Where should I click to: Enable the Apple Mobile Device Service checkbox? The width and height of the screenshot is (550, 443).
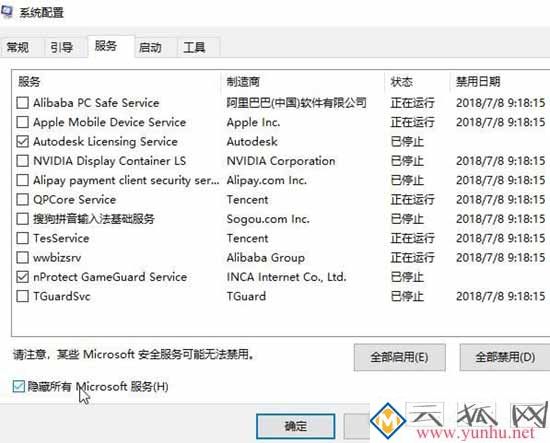(22, 122)
